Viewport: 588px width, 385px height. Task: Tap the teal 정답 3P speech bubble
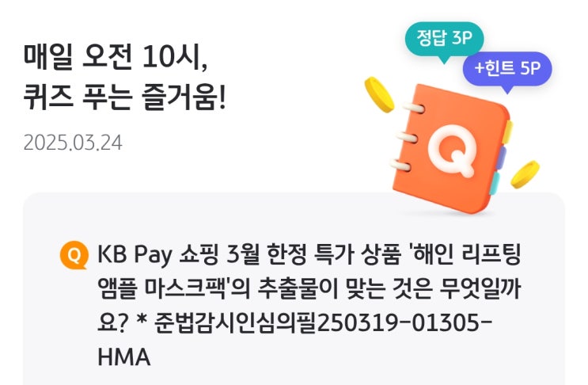click(x=445, y=40)
